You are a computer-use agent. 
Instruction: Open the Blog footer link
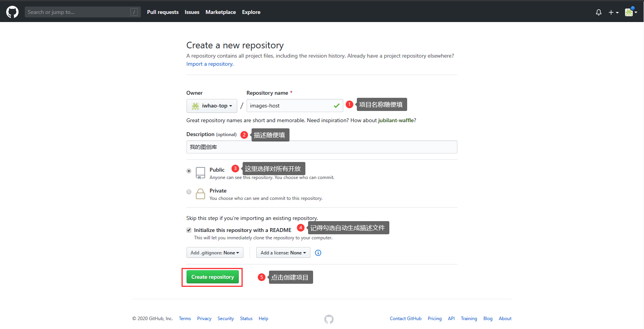pos(488,319)
